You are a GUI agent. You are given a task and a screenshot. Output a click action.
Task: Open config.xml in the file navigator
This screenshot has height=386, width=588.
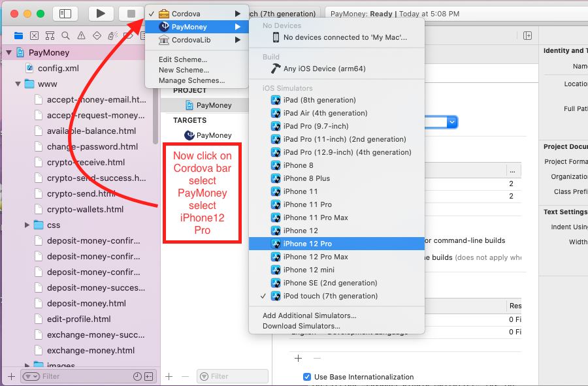pos(57,68)
